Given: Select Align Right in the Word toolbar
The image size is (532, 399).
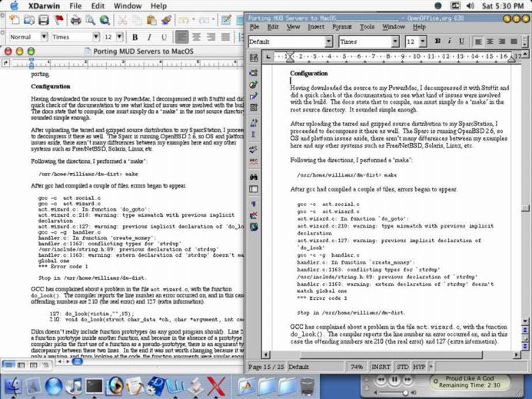Looking at the screenshot, I should 211,37.
